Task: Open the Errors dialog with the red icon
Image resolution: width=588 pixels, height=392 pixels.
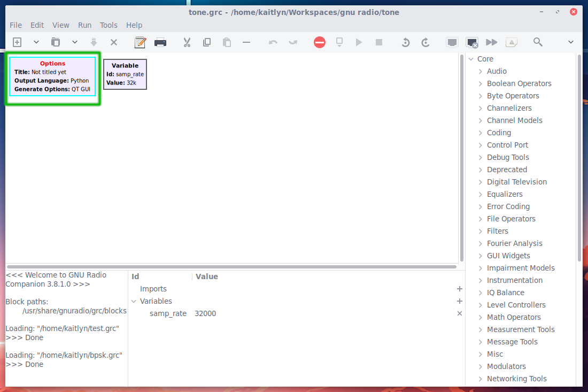Action: tap(320, 42)
